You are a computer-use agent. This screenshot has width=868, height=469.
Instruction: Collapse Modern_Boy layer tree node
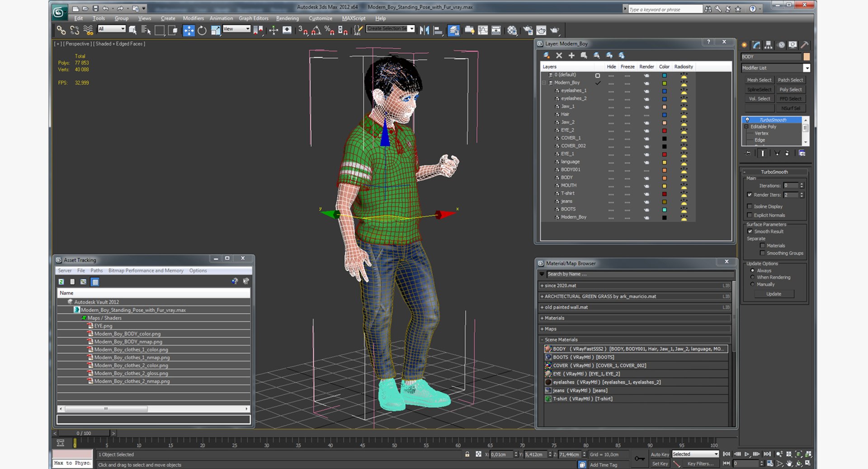click(544, 83)
